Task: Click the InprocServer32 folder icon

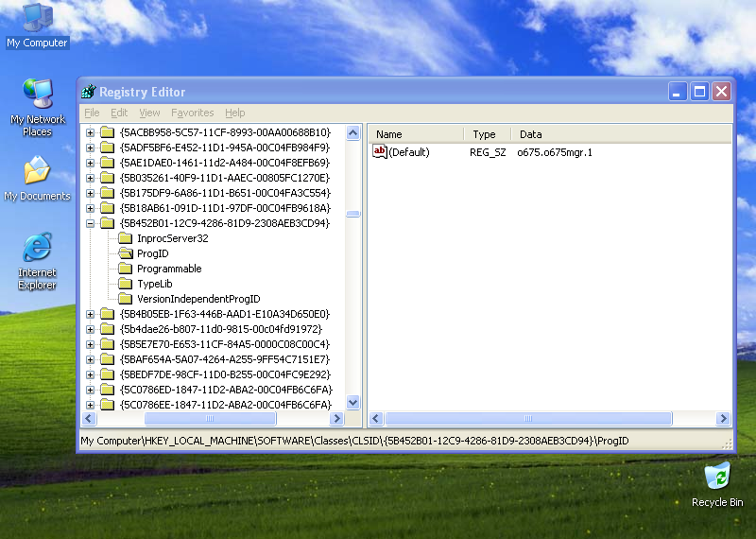Action: (125, 238)
